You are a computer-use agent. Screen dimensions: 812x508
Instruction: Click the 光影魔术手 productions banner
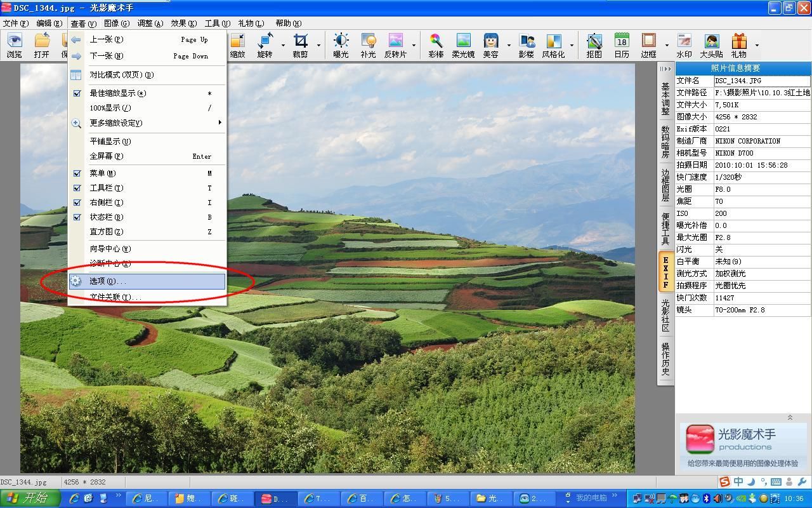[743, 446]
